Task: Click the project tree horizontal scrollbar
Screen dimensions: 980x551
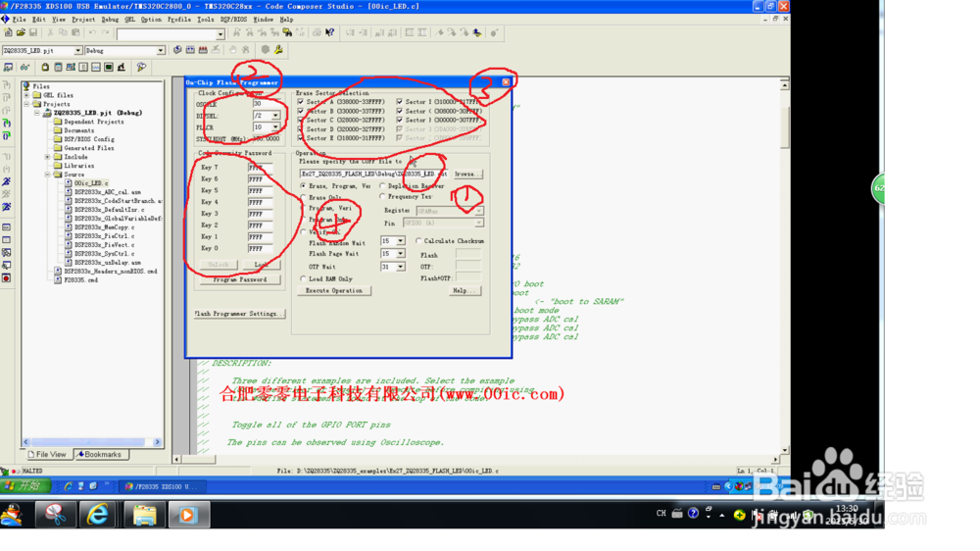Action: pyautogui.click(x=92, y=441)
